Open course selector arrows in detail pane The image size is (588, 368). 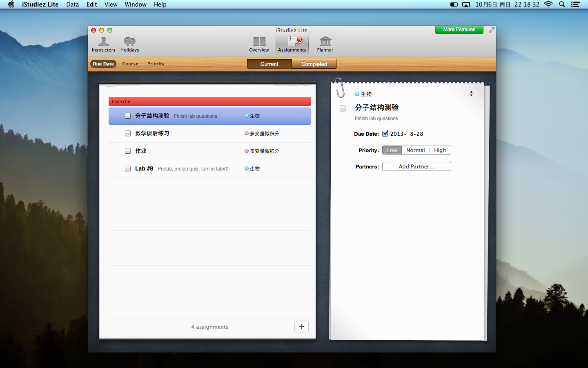tap(471, 94)
